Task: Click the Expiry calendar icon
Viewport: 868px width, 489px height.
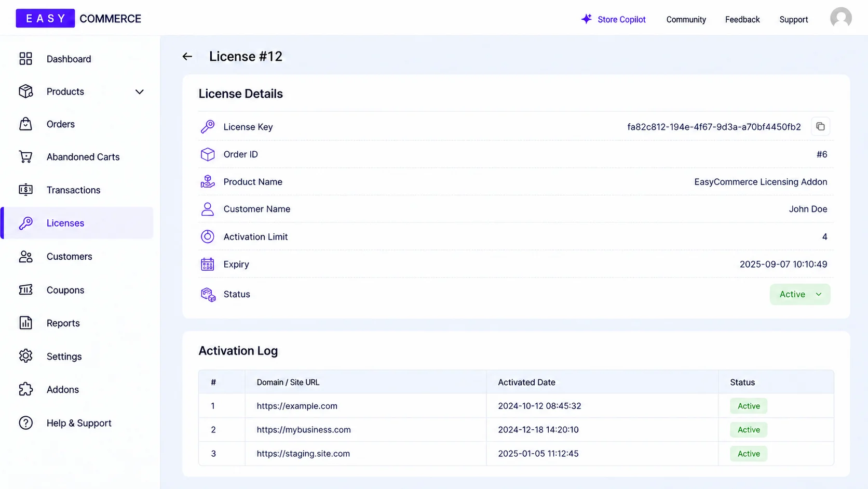Action: (x=208, y=264)
